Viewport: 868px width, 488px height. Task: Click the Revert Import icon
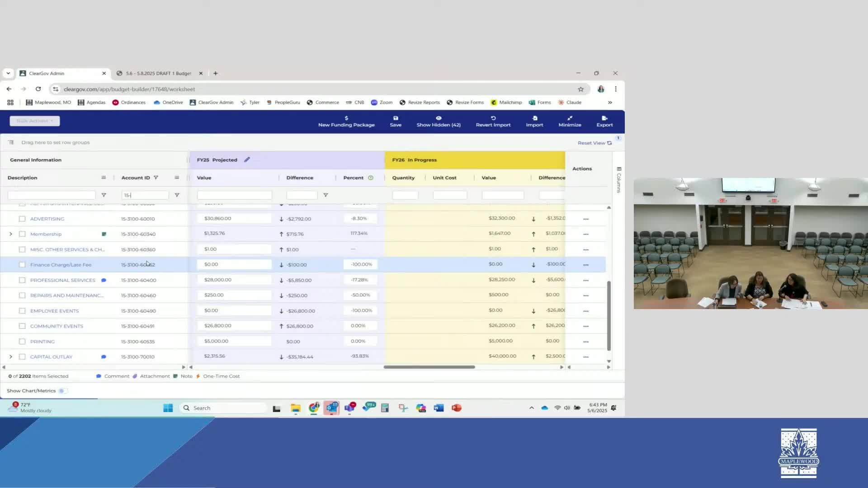point(493,118)
